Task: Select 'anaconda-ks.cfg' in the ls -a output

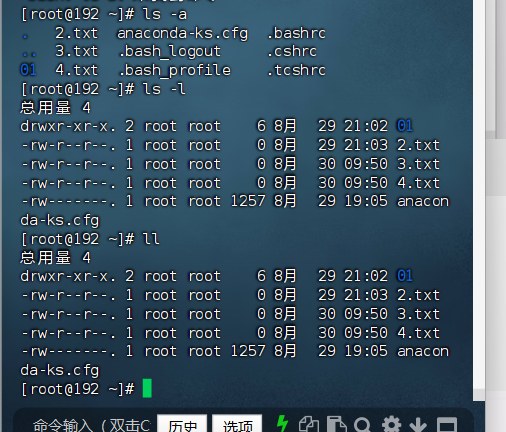Action: click(x=183, y=34)
